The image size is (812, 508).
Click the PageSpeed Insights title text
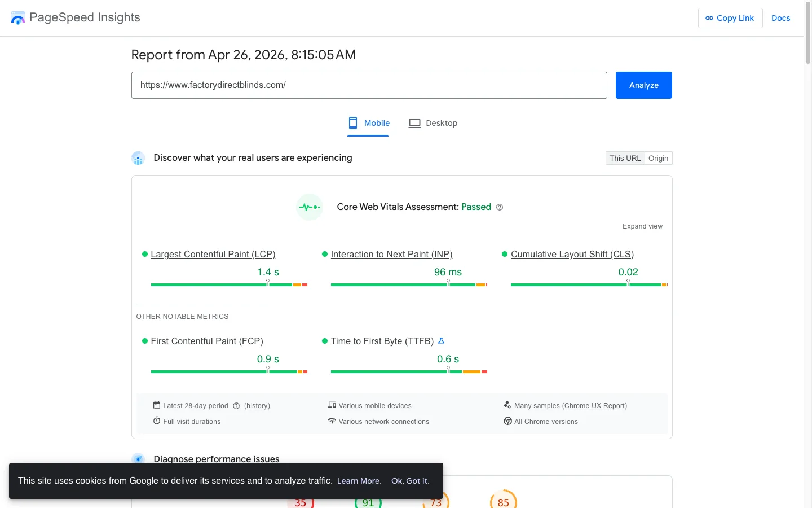coord(85,17)
